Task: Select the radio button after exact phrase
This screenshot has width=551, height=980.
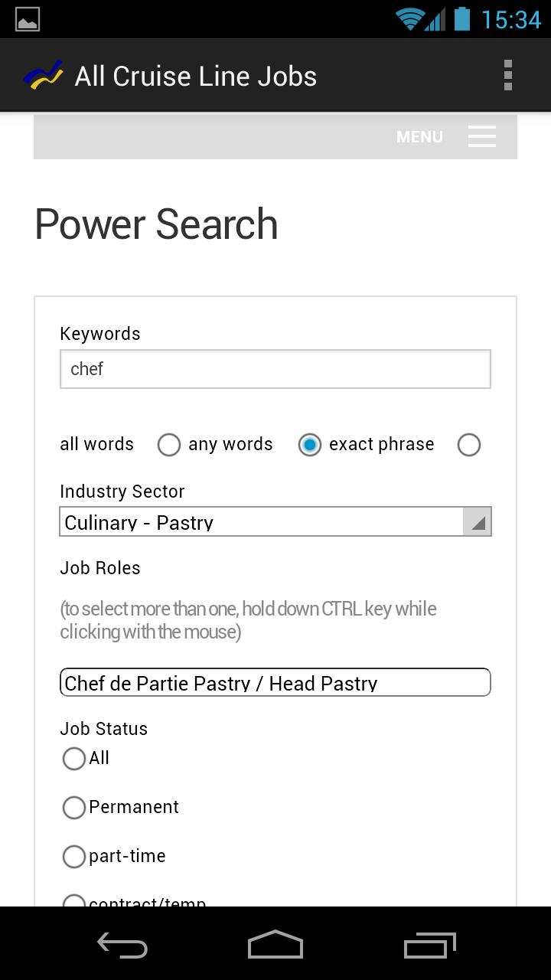Action: click(x=468, y=445)
